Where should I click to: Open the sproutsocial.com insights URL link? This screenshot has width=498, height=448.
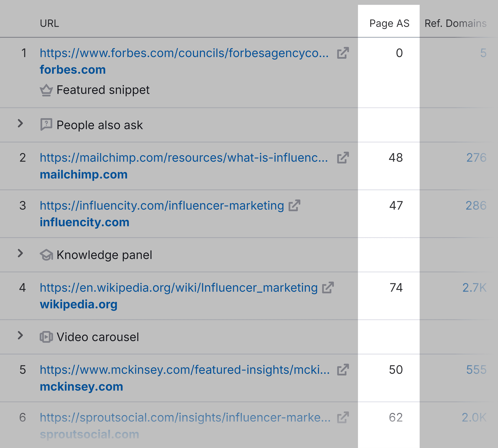(185, 418)
